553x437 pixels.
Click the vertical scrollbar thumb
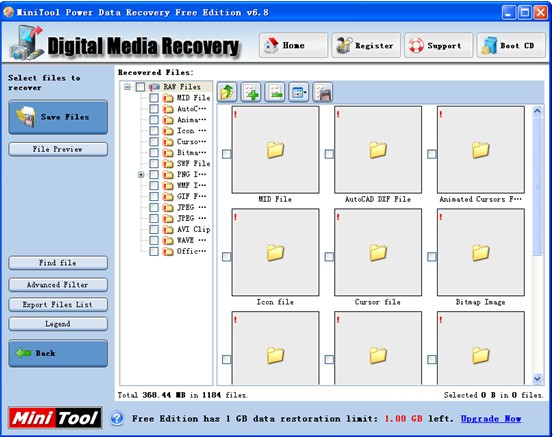pyautogui.click(x=537, y=186)
